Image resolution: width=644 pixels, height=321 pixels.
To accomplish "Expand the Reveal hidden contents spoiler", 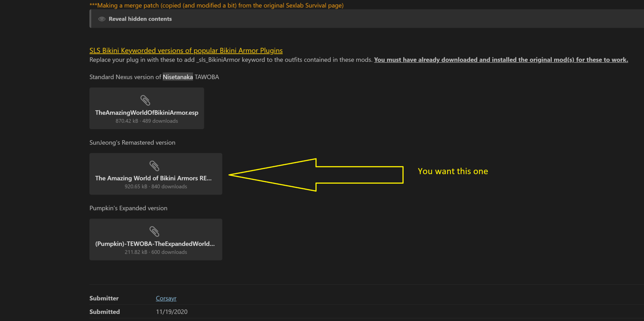I will (x=367, y=19).
